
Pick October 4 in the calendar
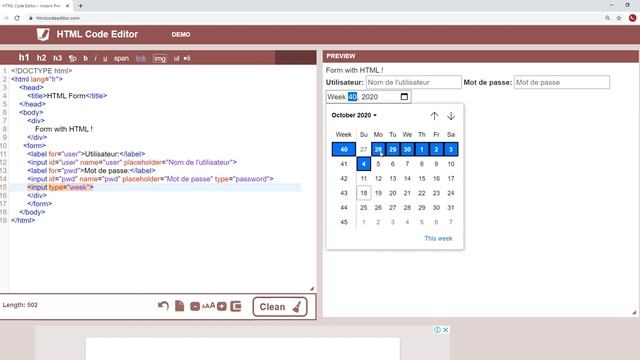[364, 164]
